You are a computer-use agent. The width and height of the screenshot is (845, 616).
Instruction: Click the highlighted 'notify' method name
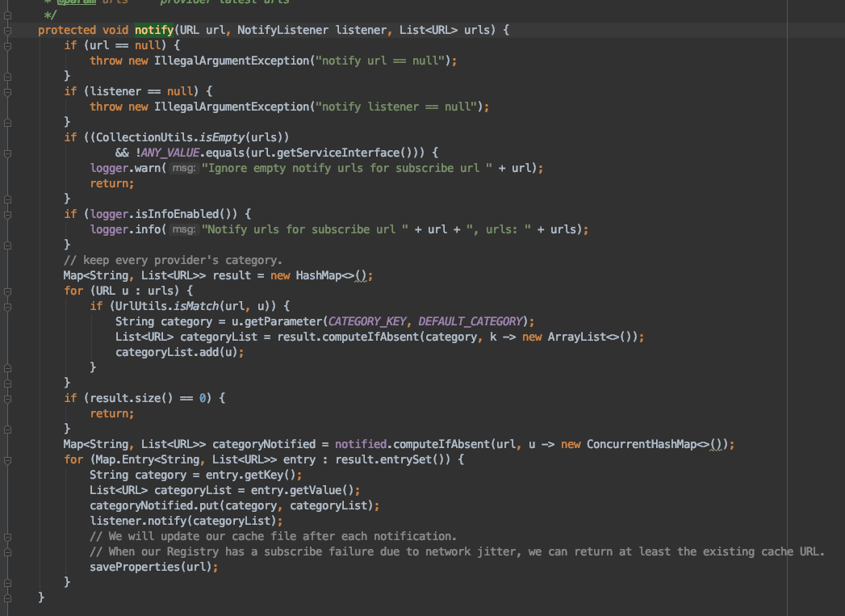click(x=154, y=30)
